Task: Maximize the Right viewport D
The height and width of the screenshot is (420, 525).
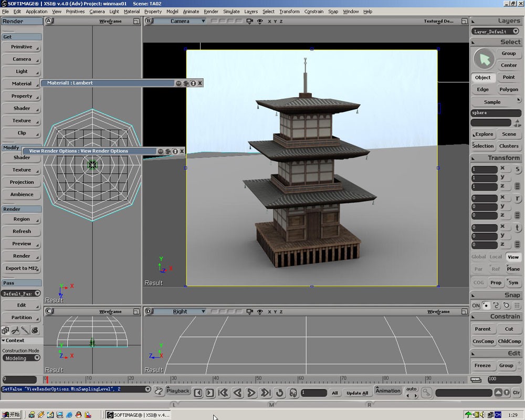Action: [465, 311]
